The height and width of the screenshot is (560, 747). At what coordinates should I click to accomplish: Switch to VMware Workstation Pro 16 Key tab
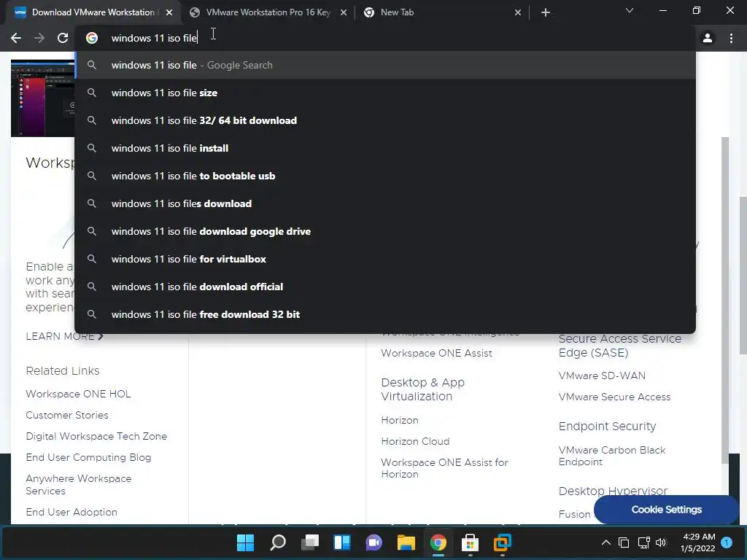(x=268, y=12)
